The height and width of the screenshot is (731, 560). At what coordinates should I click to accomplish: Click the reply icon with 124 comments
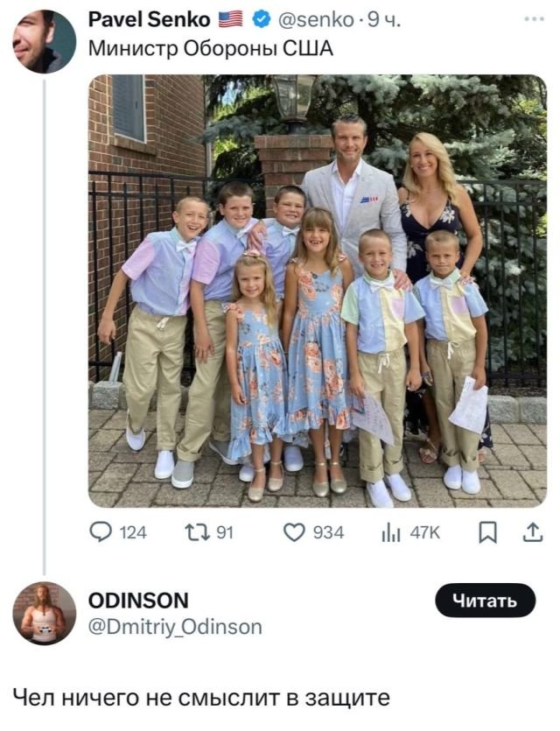pos(101,531)
